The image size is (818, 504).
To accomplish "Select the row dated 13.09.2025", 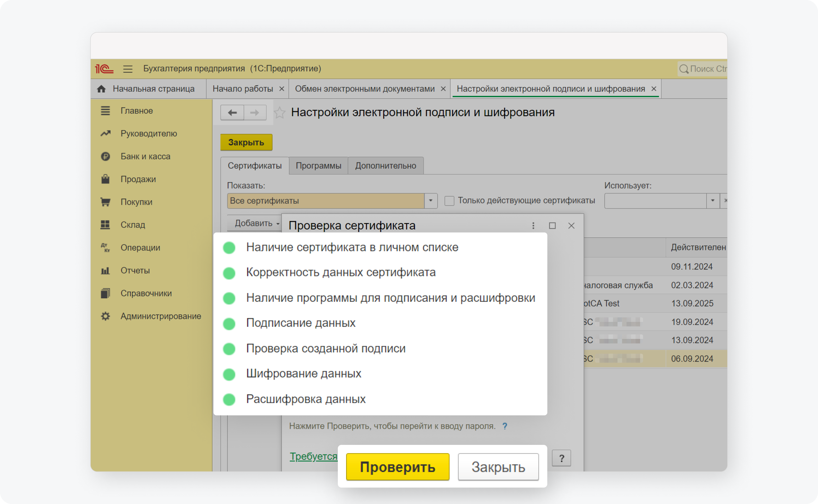I will pos(655,303).
